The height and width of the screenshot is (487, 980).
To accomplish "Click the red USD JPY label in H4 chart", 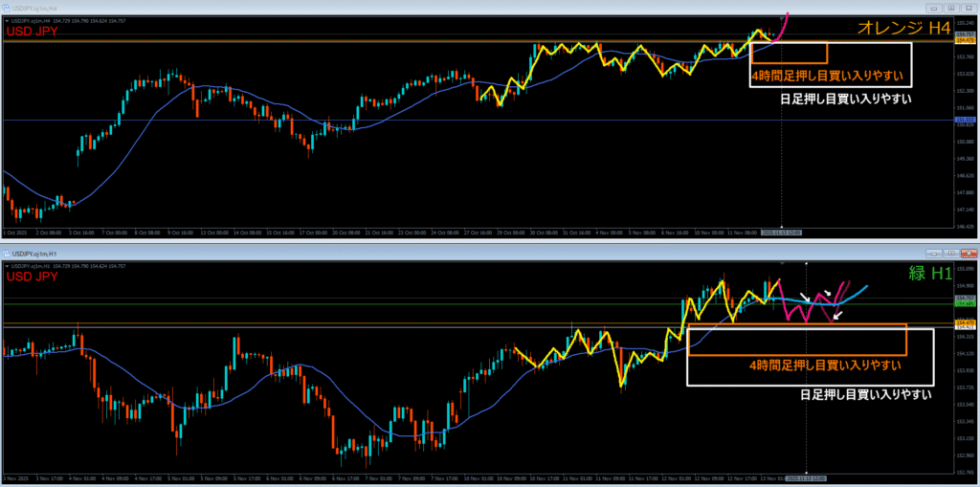I will [x=32, y=32].
